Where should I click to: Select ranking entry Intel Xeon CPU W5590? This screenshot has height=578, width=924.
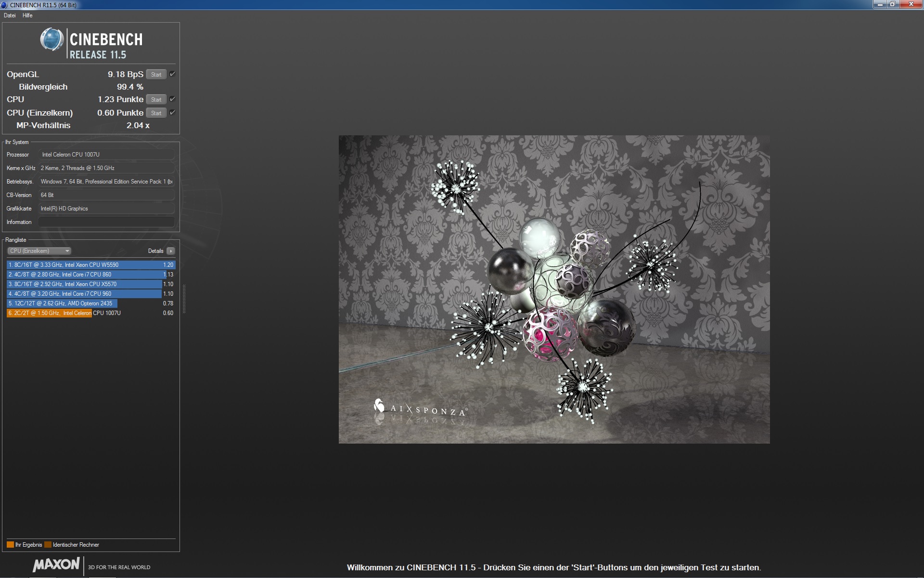coord(91,265)
